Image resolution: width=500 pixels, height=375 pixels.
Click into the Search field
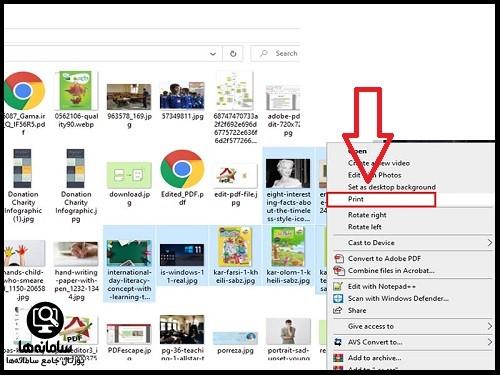276,53
